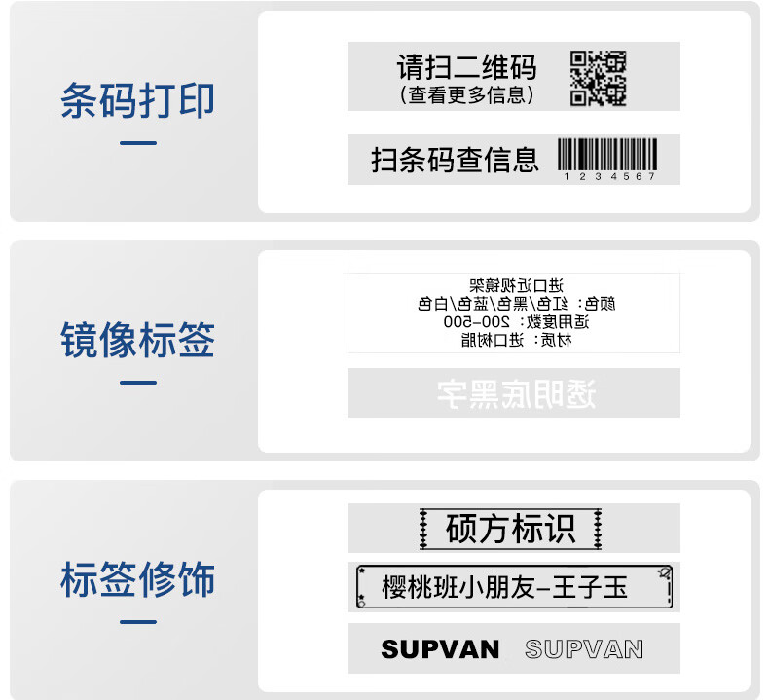Select the 条码打印 heading
The width and height of the screenshot is (769, 700).
click(138, 100)
